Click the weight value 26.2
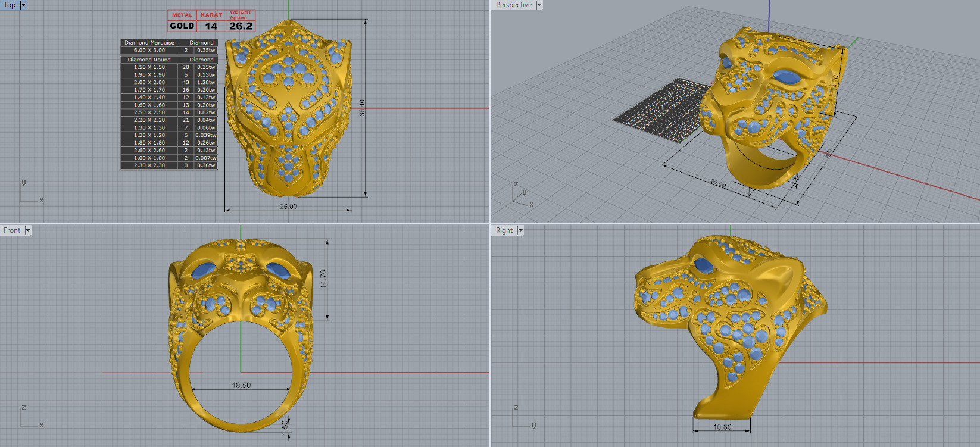This screenshot has width=980, height=447. tap(241, 26)
